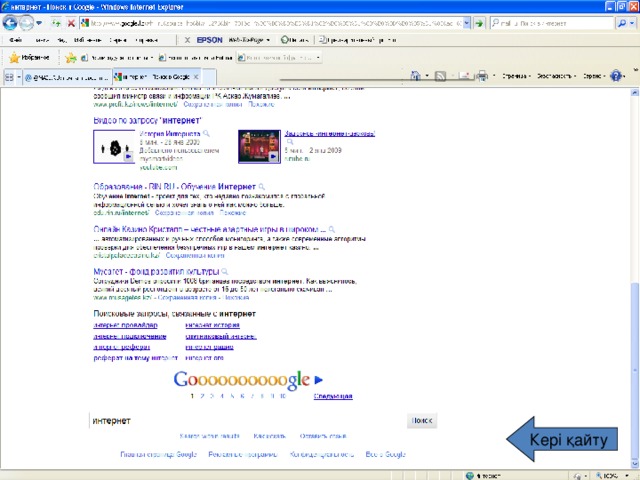Click the green Go arrow button
Image resolution: width=640 pixels, height=480 pixels.
click(479, 23)
